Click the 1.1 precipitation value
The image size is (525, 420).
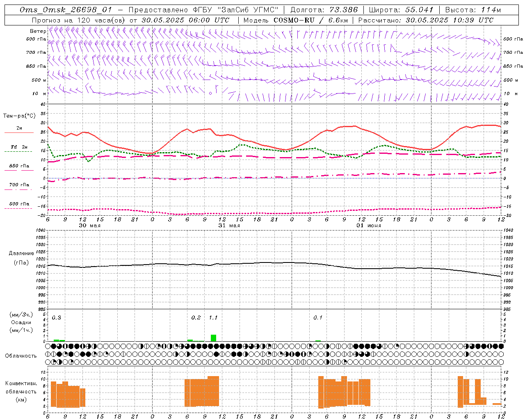pos(213,318)
